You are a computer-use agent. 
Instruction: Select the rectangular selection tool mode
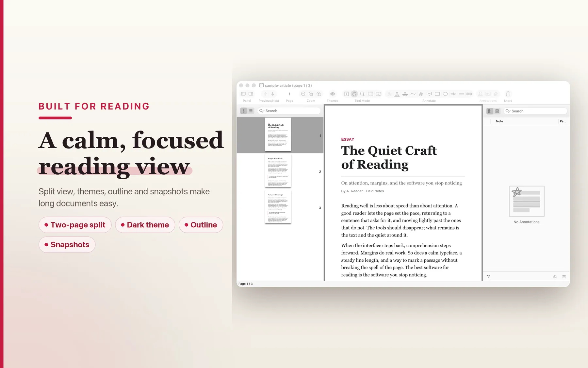pos(370,94)
